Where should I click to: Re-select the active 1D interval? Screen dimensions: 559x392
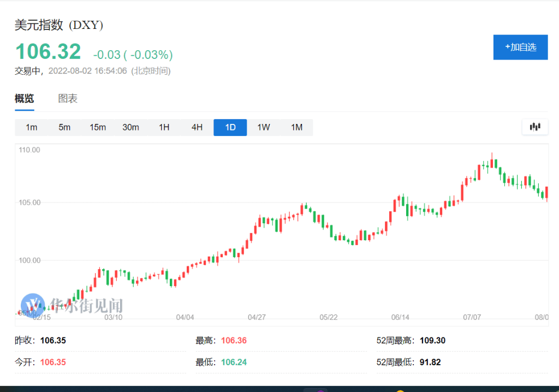coord(230,127)
